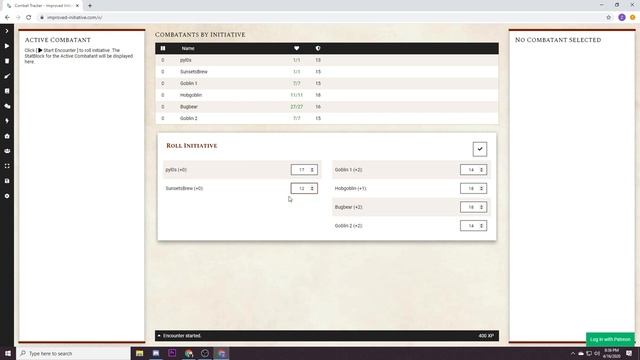Select the SunsetsBrew row in combatants list
The width and height of the screenshot is (640, 360).
click(x=327, y=72)
